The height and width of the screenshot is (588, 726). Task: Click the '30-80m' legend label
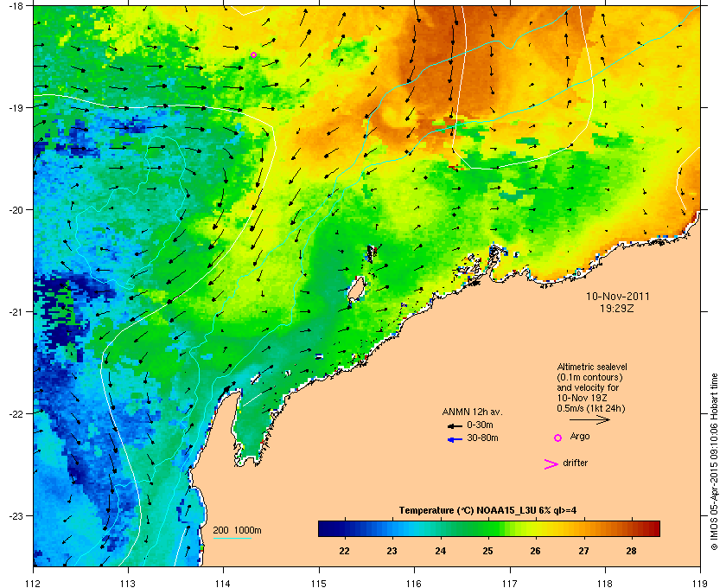[x=482, y=438]
